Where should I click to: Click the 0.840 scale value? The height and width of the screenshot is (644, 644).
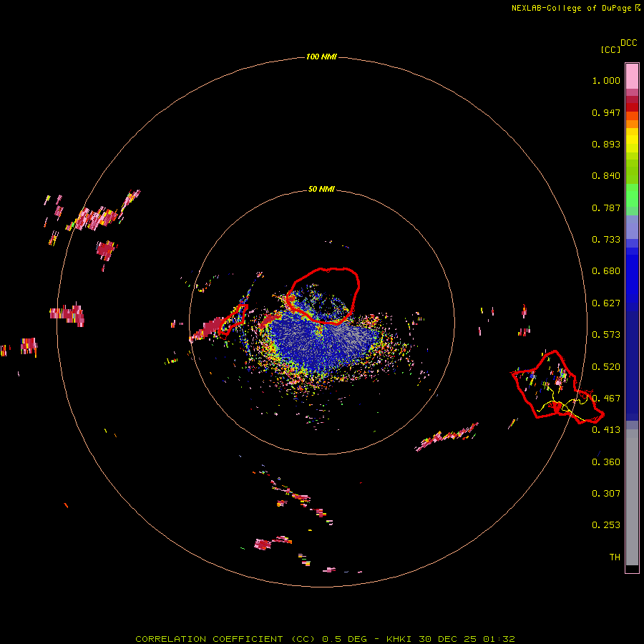606,176
